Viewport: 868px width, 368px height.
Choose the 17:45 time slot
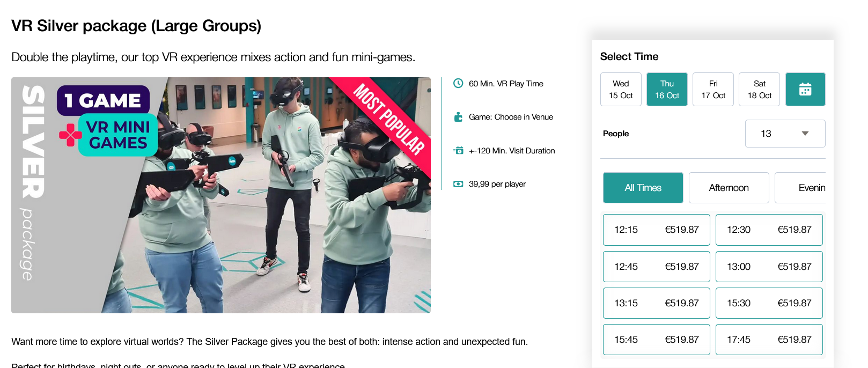[769, 340]
